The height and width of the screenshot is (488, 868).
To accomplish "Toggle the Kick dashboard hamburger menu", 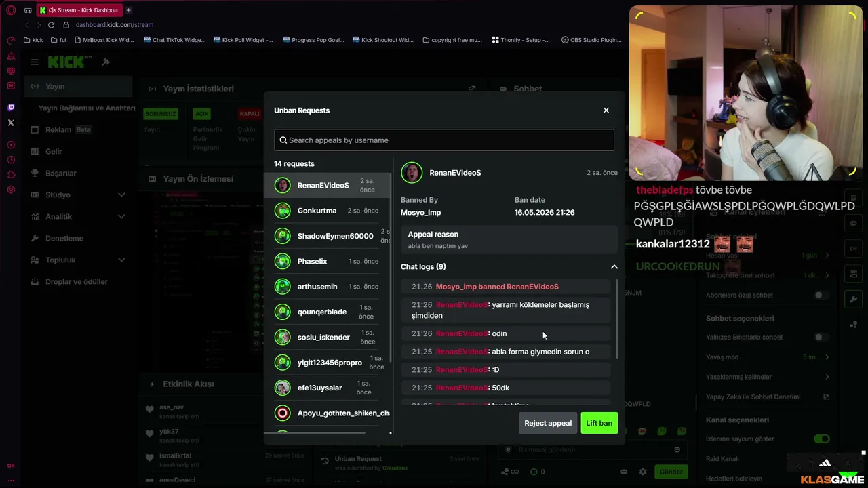I will 35,62.
